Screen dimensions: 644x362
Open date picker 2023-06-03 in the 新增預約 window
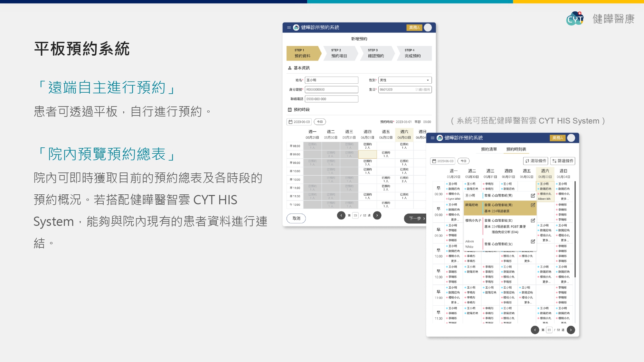(x=299, y=122)
